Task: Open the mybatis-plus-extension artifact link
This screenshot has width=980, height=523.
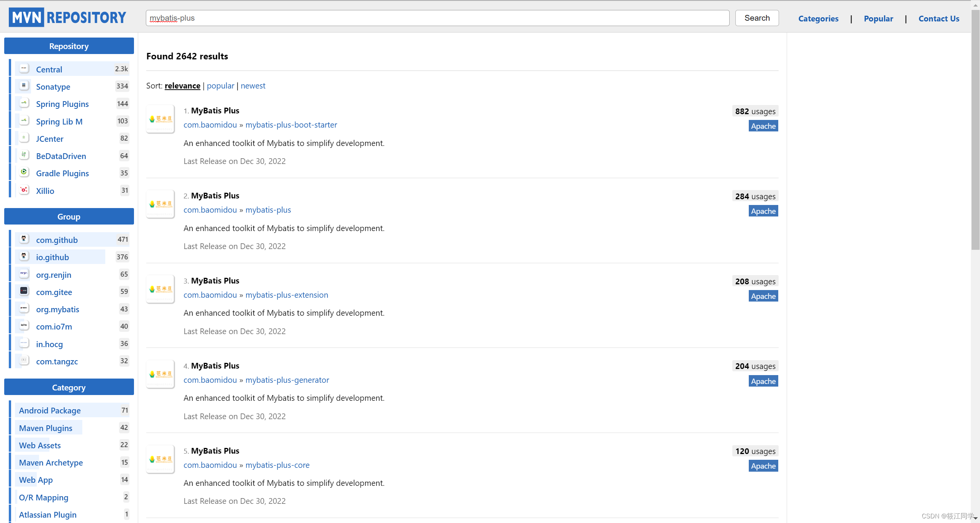Action: pos(287,295)
